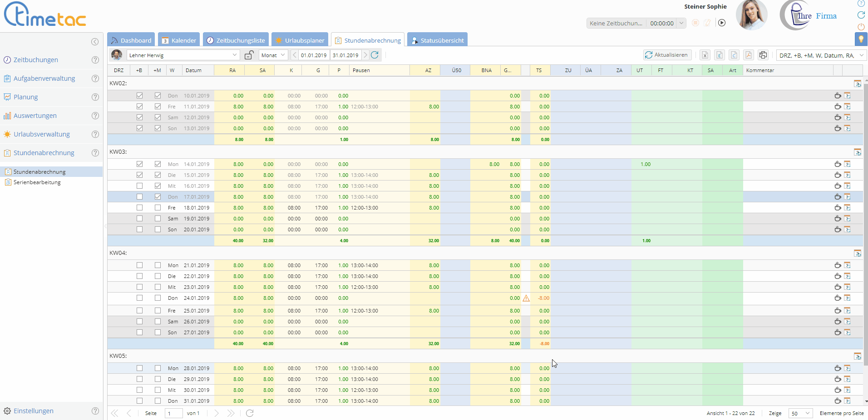Open the Zeitbuchungsliste tab

coord(236,40)
